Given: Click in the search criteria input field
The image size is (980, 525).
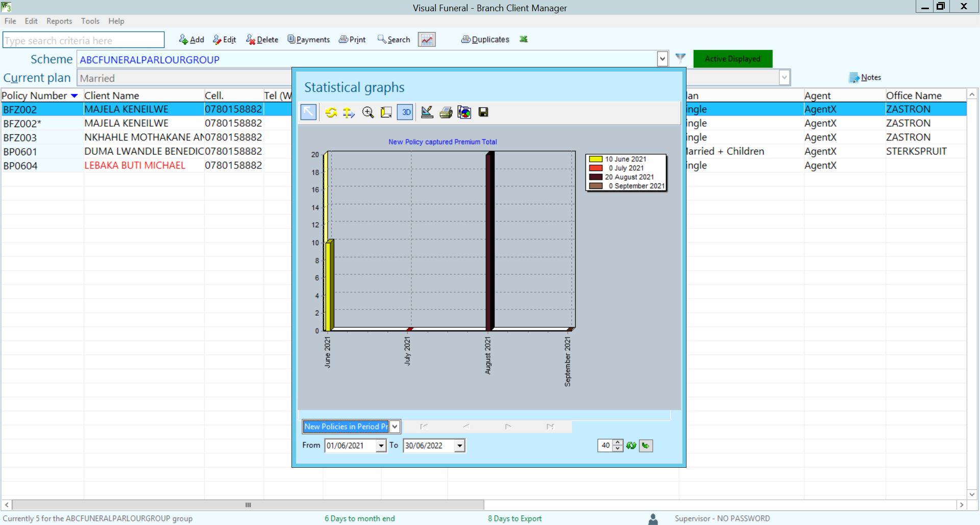Looking at the screenshot, I should pos(83,40).
